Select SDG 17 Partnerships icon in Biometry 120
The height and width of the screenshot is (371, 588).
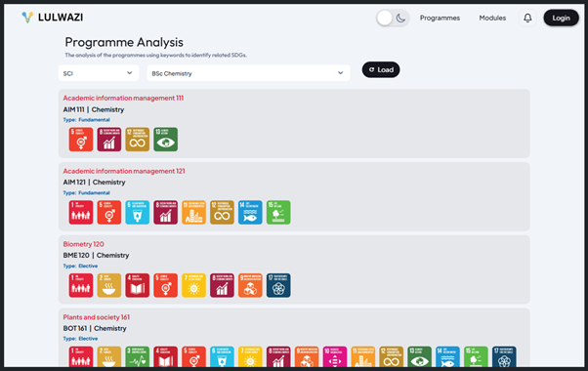pos(278,285)
